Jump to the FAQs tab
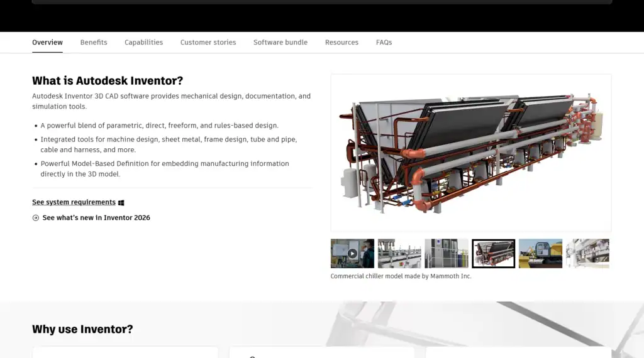 (x=384, y=42)
